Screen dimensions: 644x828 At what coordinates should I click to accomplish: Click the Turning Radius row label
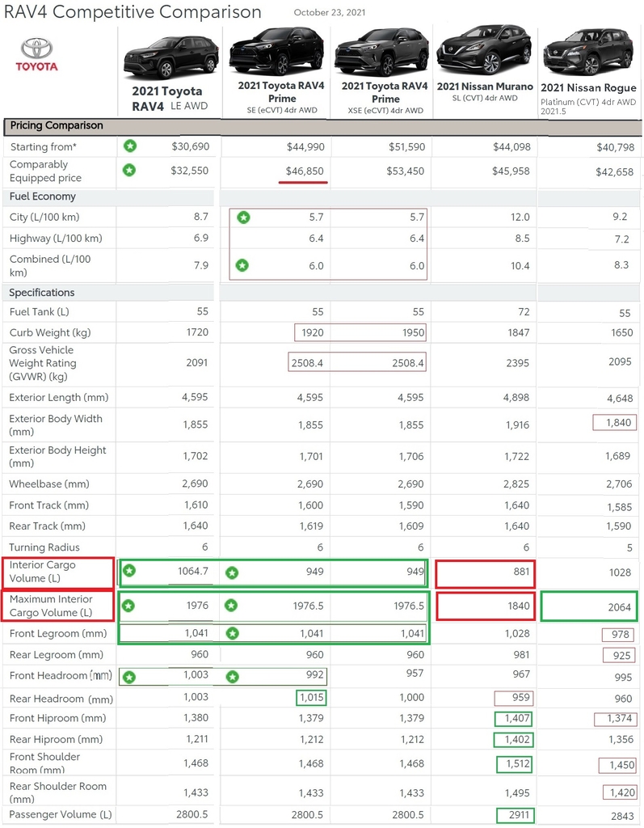(44, 547)
